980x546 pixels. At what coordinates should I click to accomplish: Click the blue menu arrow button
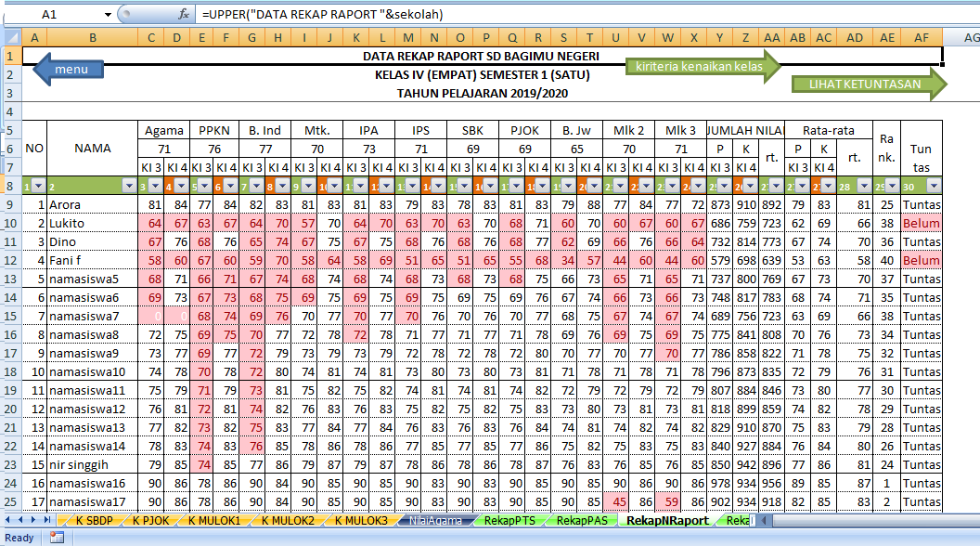coord(68,69)
